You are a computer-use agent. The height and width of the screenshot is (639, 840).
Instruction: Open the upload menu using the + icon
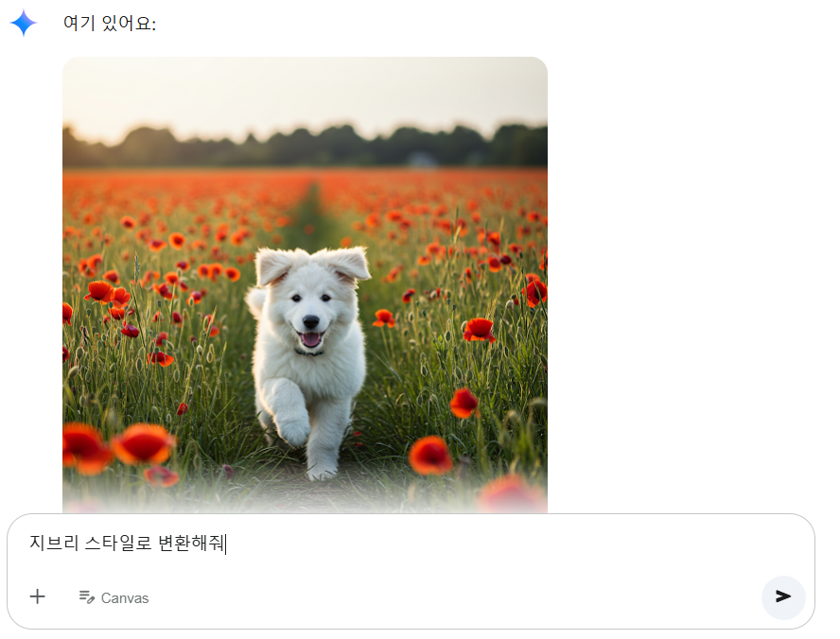click(38, 596)
